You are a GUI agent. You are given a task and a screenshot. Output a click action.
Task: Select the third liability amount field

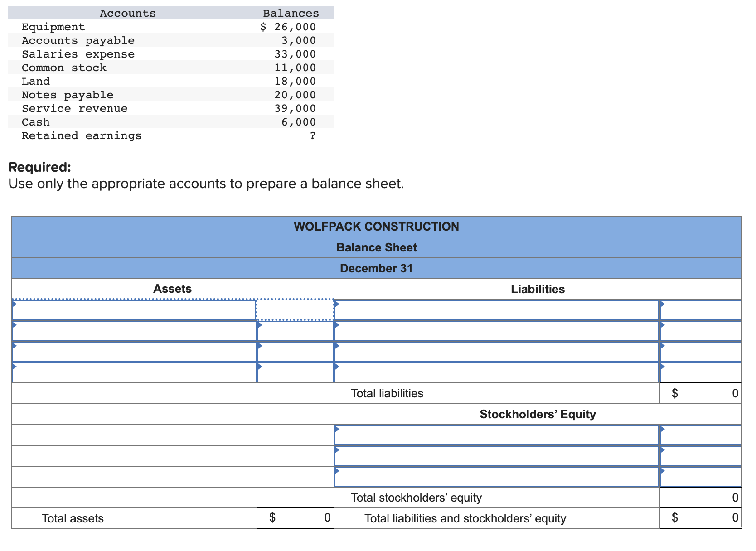[701, 352]
